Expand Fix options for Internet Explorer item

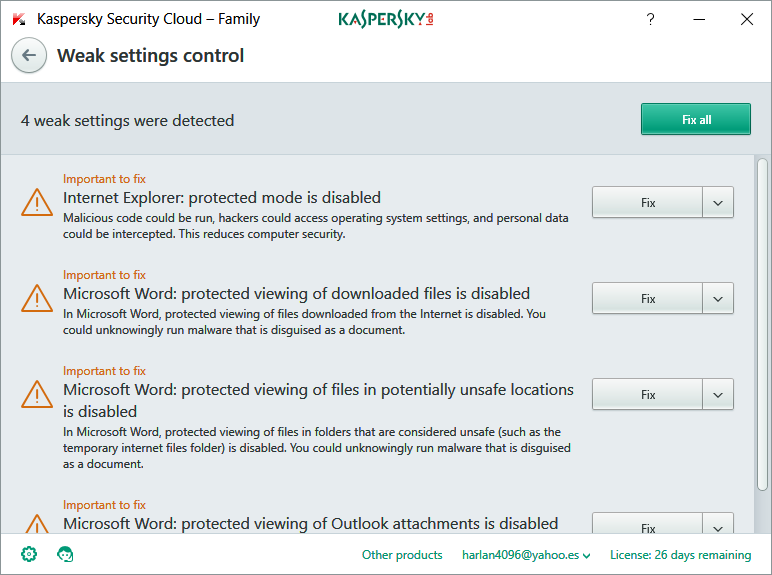[x=718, y=202]
